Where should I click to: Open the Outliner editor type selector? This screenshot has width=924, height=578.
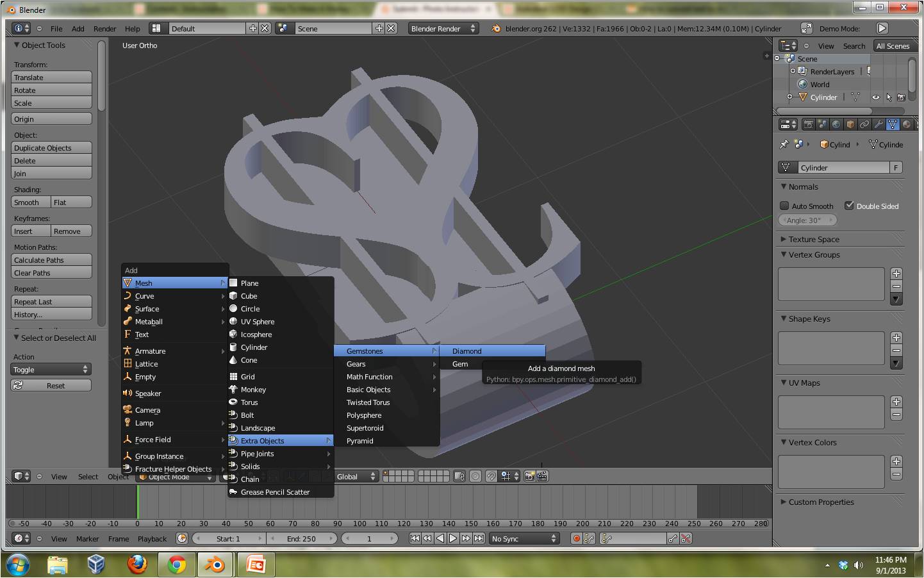click(x=788, y=45)
